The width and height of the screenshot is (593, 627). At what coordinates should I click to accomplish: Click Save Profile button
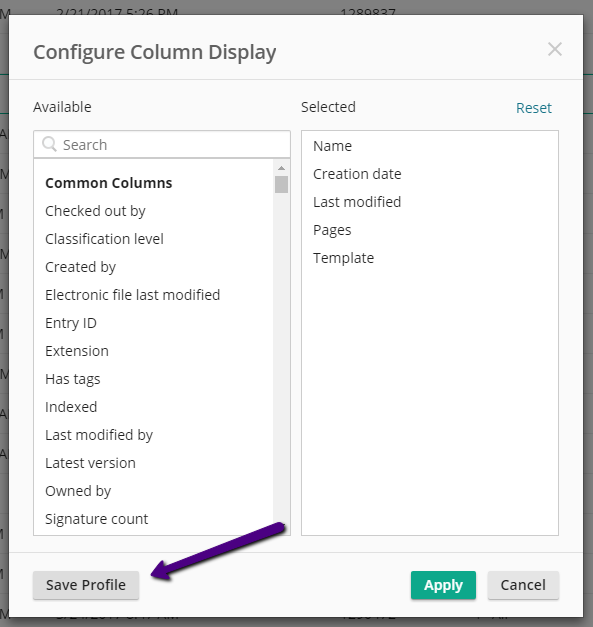coord(86,585)
